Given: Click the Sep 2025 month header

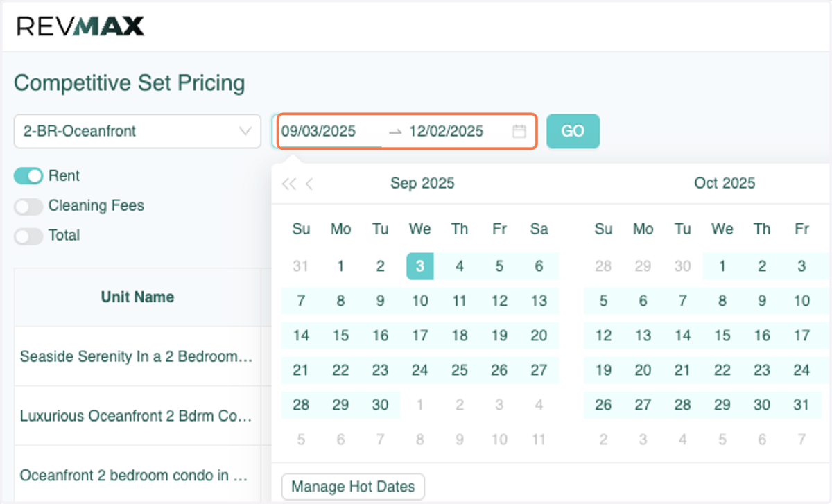Looking at the screenshot, I should pyautogui.click(x=422, y=184).
